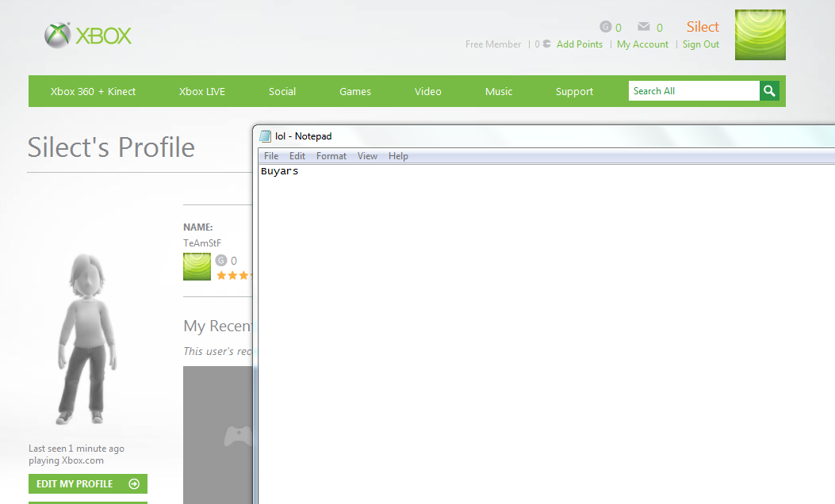Click the Silect gamertag link
The image size is (835, 504).
coord(703,27)
